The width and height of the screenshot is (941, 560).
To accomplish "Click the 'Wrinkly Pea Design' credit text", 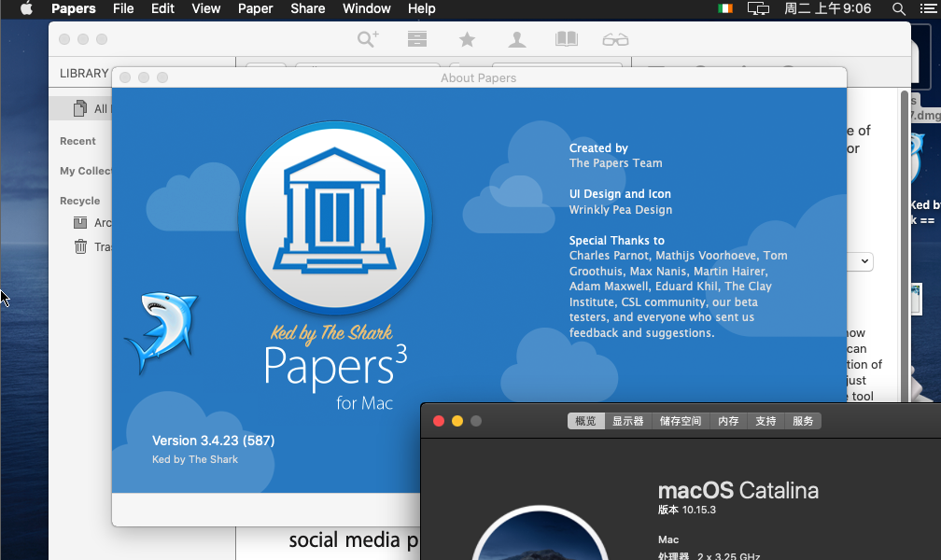I will (621, 209).
